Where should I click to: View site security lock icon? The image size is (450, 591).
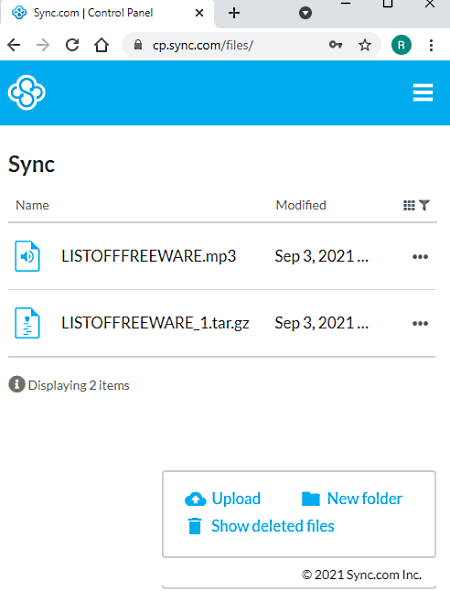(138, 45)
